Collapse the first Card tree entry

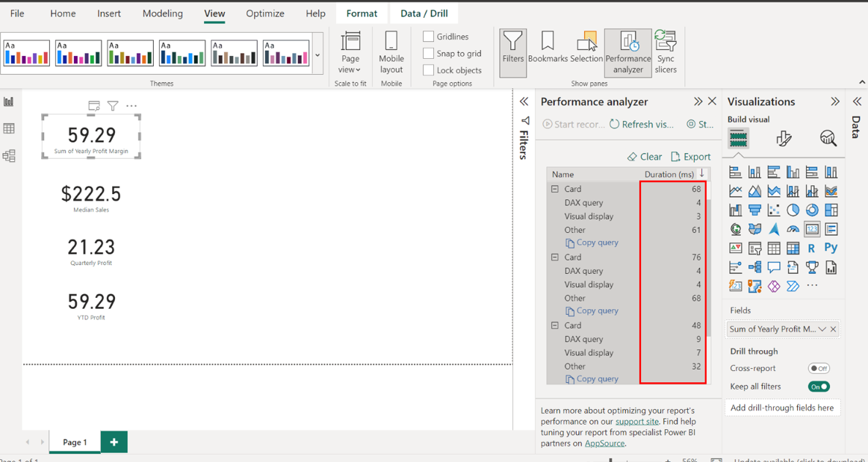coord(555,190)
